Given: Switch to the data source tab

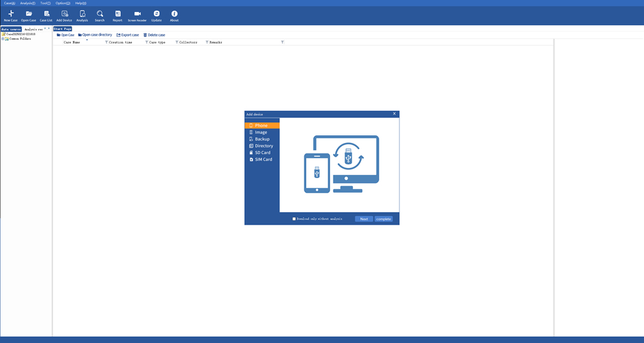Looking at the screenshot, I should [x=11, y=29].
